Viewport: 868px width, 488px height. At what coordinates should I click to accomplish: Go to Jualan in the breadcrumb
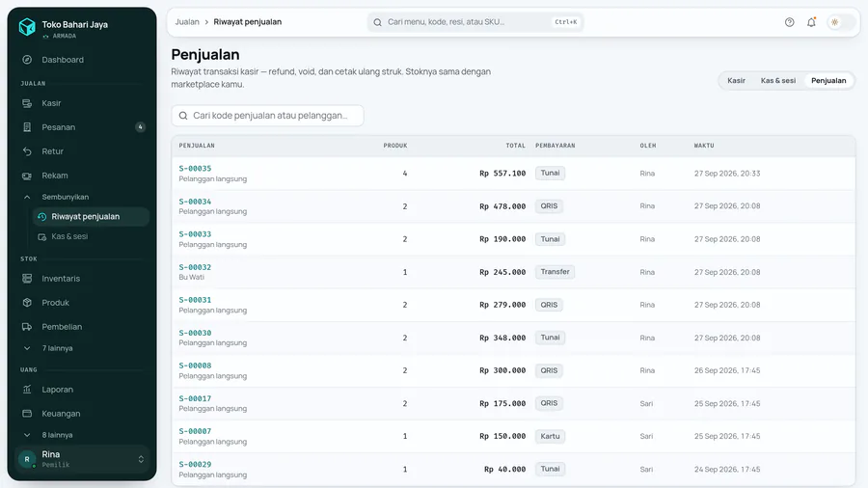coord(187,22)
